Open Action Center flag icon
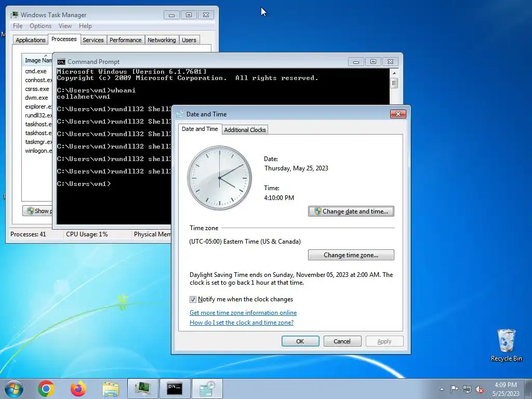This screenshot has height=399, width=532. [x=454, y=389]
